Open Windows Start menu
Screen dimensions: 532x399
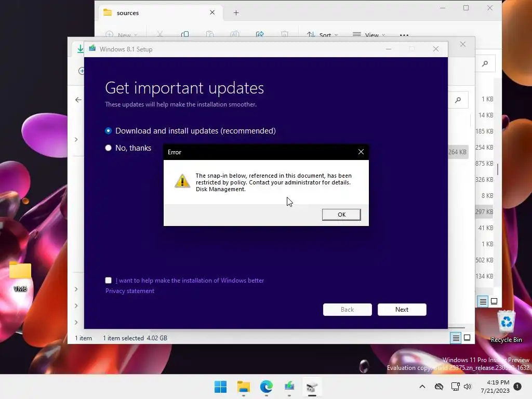[220, 387]
